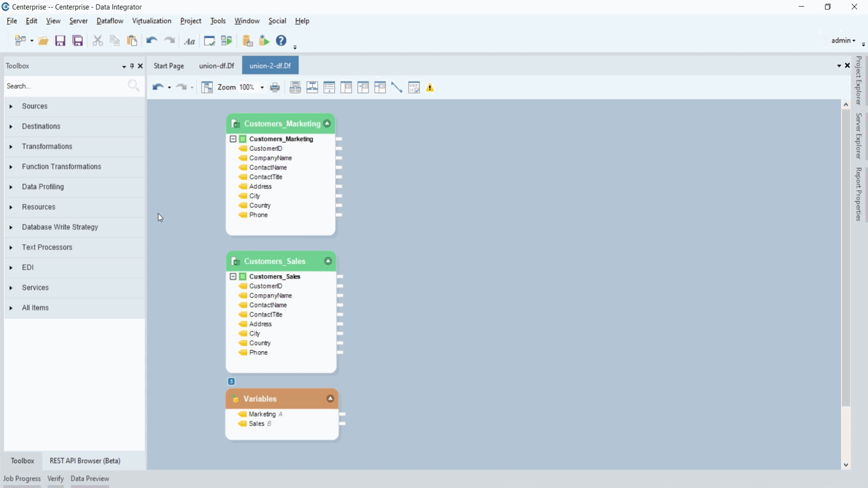Open the Data Preview panel
Viewport: 868px width, 488px height.
(90, 479)
